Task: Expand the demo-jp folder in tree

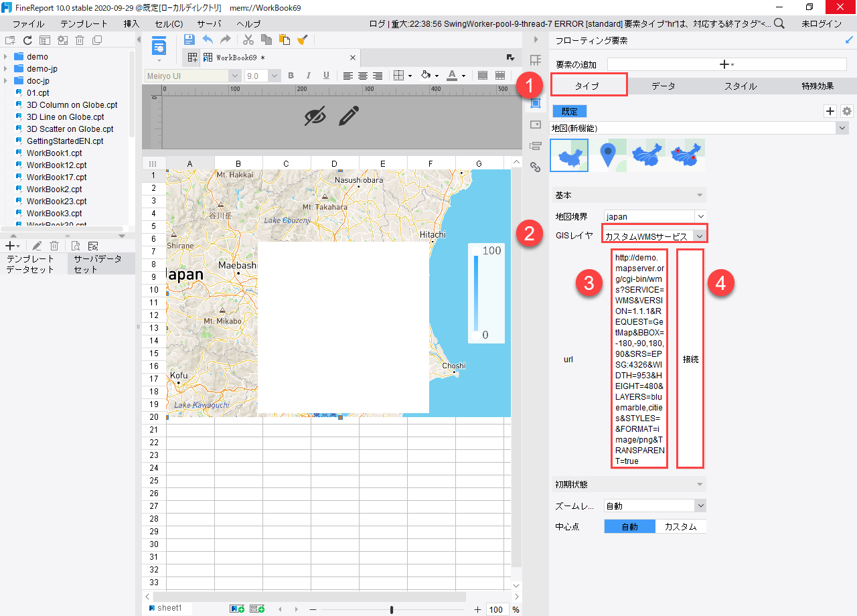Action: 6,69
